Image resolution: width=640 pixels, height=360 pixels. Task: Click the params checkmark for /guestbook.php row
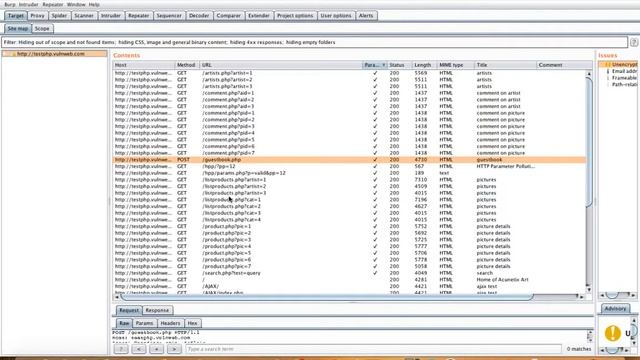(375, 160)
